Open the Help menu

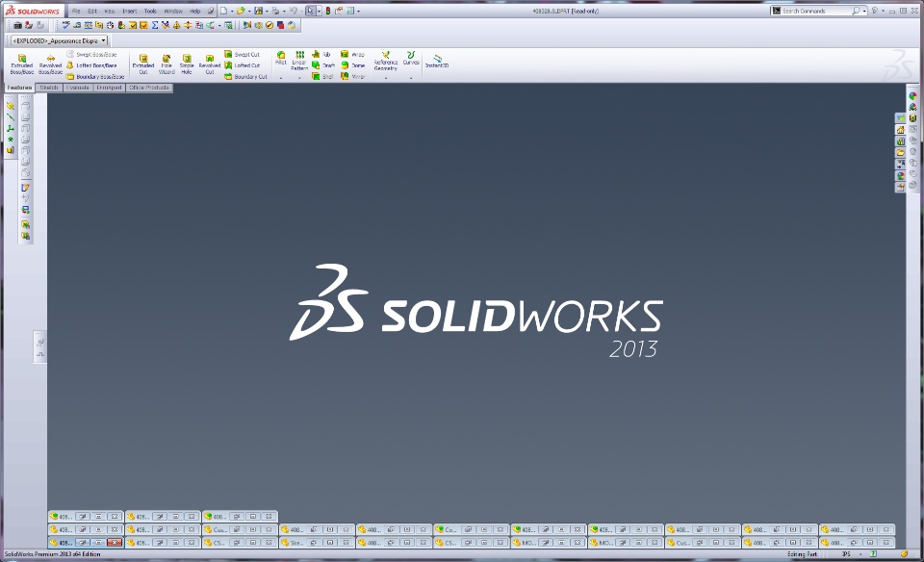point(195,12)
